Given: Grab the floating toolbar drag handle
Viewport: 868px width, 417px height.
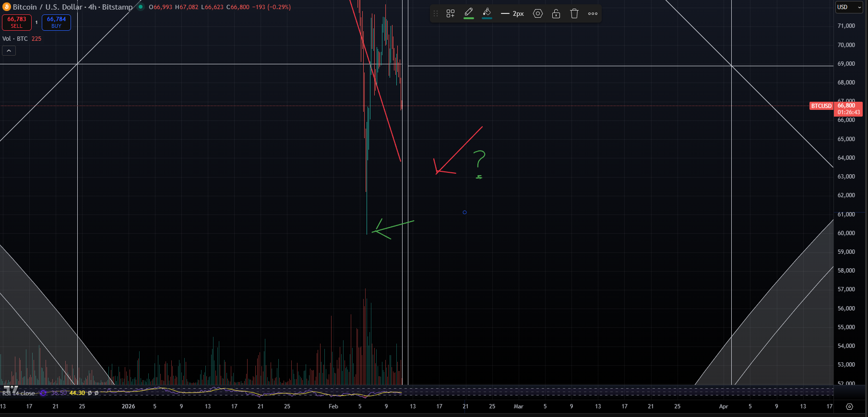Looking at the screenshot, I should point(436,13).
